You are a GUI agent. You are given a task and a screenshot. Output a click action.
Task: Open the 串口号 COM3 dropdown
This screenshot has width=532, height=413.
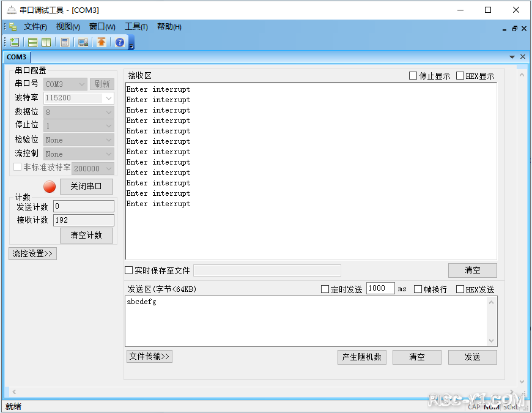[x=65, y=84]
